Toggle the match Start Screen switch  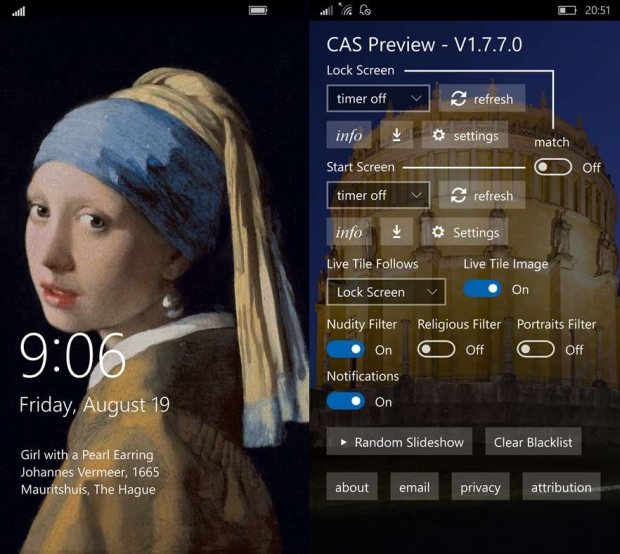point(553,167)
